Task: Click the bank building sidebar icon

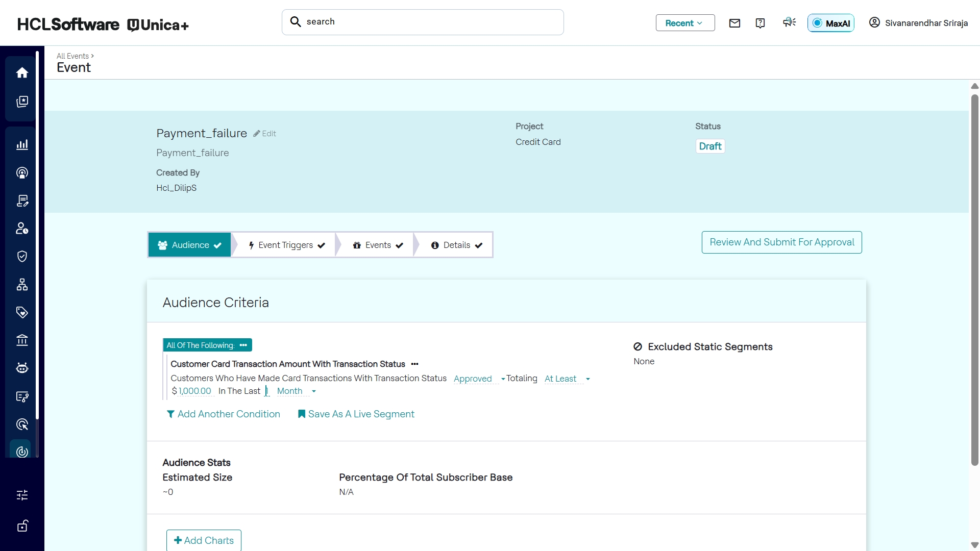Action: click(22, 340)
